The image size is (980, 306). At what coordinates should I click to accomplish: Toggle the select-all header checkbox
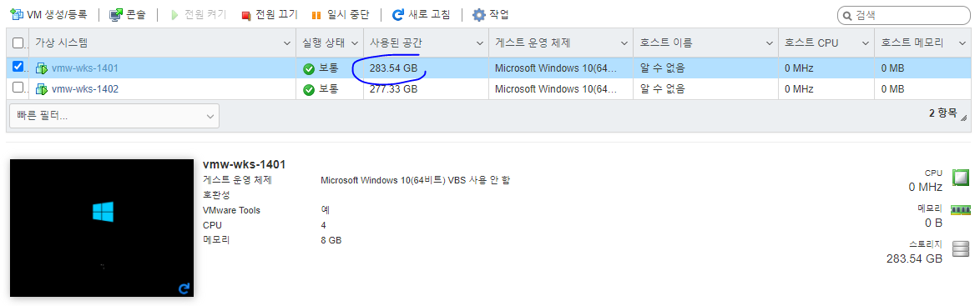point(18,43)
